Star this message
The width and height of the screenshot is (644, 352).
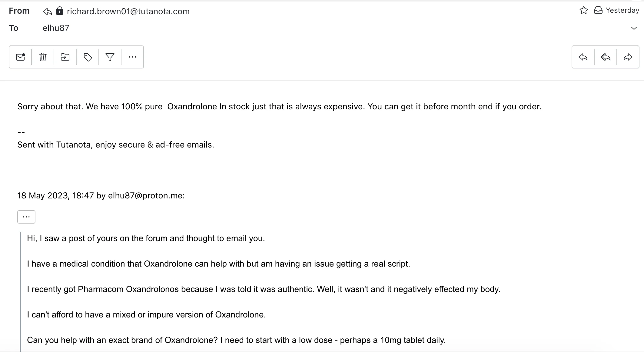[x=584, y=11]
